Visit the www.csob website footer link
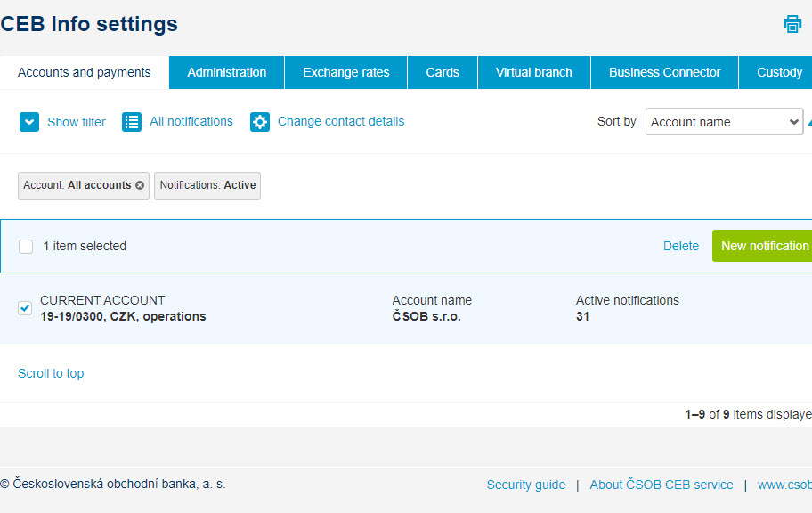The height and width of the screenshot is (513, 812). 784,484
